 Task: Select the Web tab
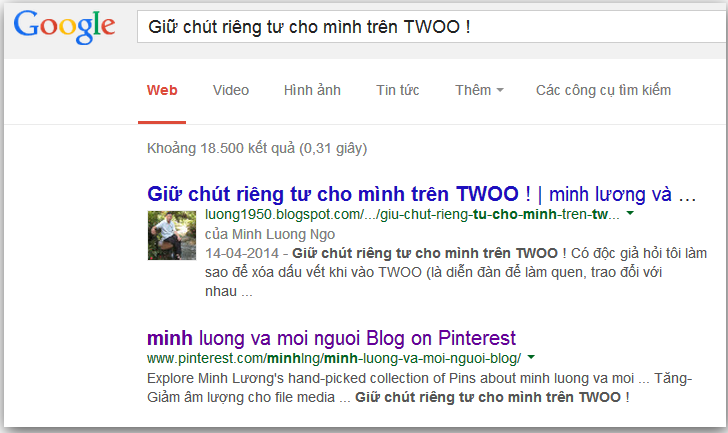tap(162, 90)
